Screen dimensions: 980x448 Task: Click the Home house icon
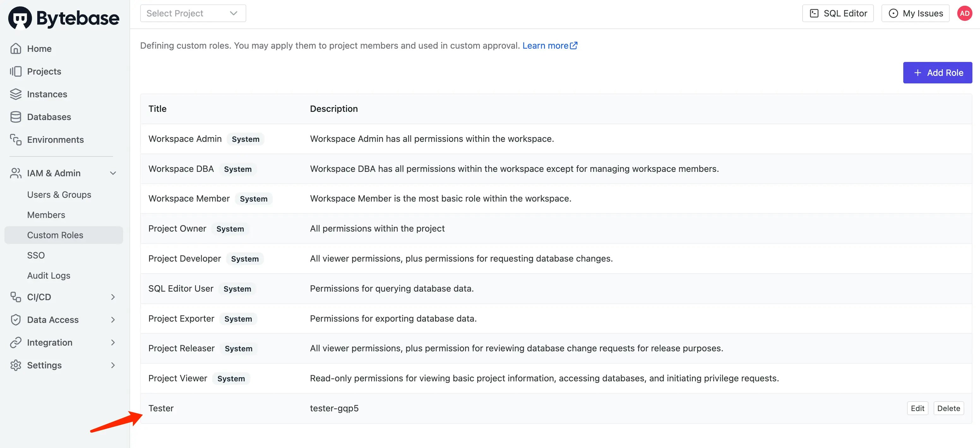click(15, 49)
